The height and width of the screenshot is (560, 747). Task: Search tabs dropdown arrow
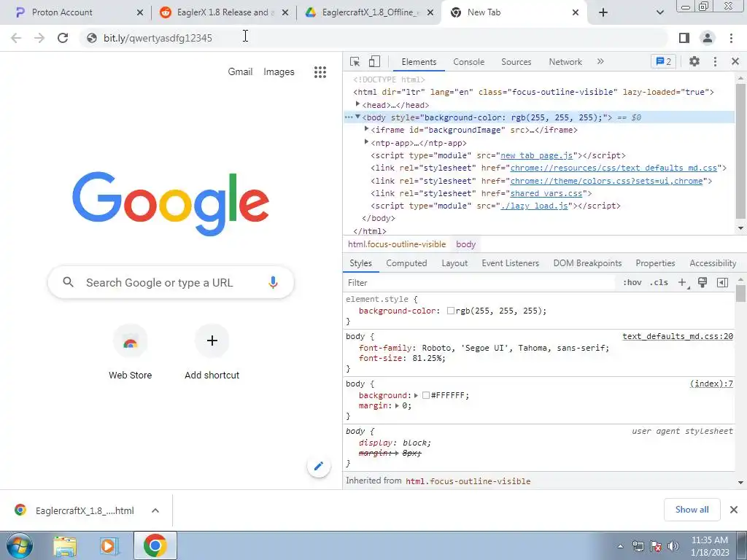click(x=659, y=12)
